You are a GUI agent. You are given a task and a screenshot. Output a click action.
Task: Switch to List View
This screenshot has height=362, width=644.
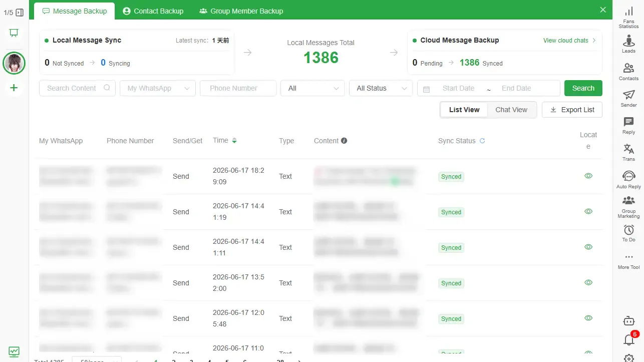(464, 110)
